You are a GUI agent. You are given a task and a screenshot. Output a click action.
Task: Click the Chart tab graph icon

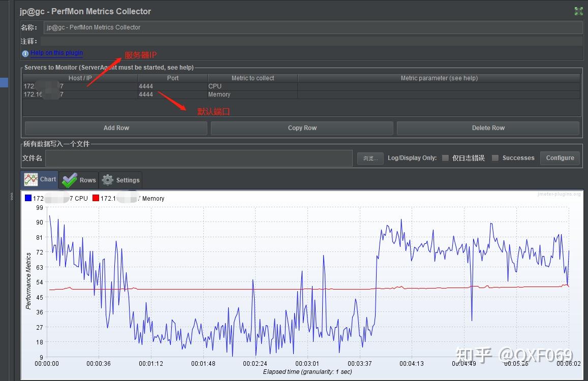[x=31, y=180]
